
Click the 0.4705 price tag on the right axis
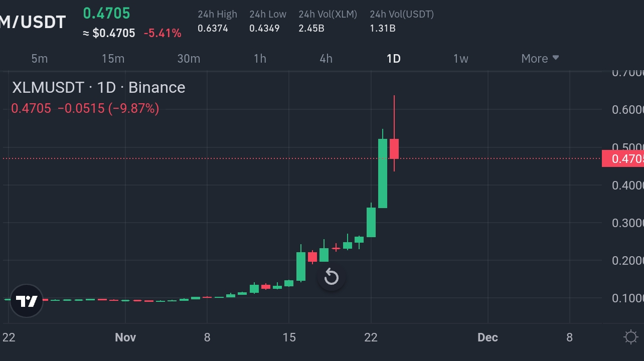(624, 158)
